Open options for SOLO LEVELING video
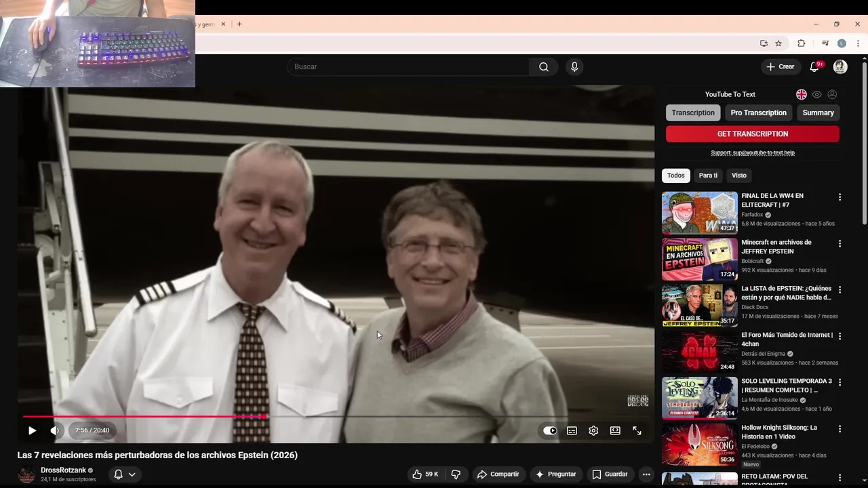This screenshot has height=488, width=868. tap(840, 382)
